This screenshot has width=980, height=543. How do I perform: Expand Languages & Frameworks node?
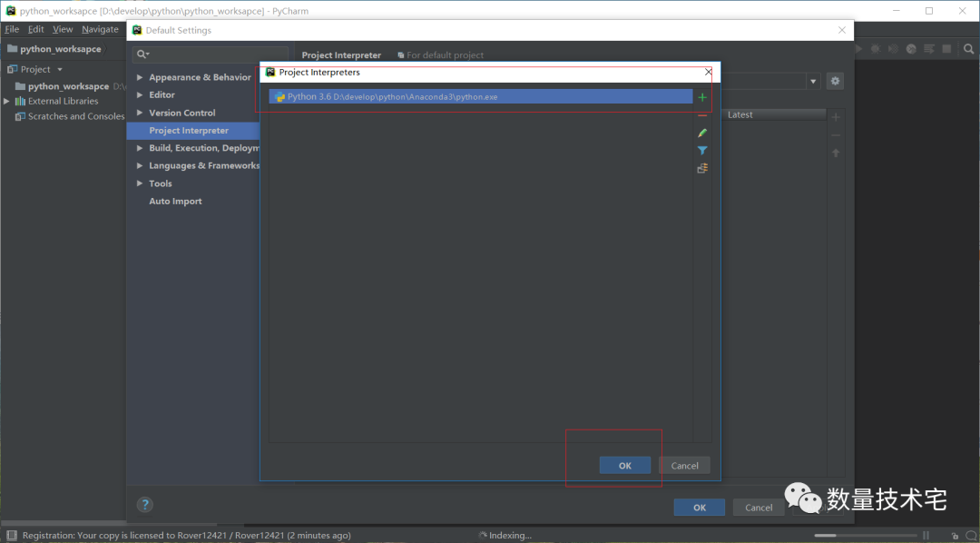[140, 166]
